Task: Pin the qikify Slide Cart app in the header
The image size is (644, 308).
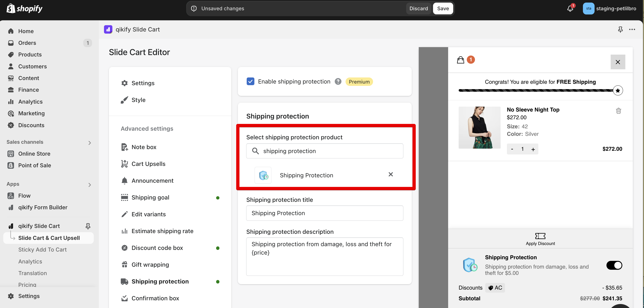Action: [x=620, y=30]
